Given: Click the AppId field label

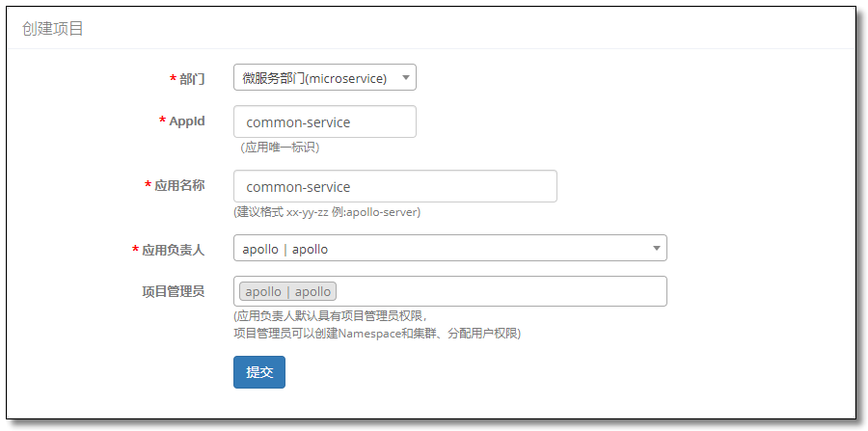Looking at the screenshot, I should [186, 121].
